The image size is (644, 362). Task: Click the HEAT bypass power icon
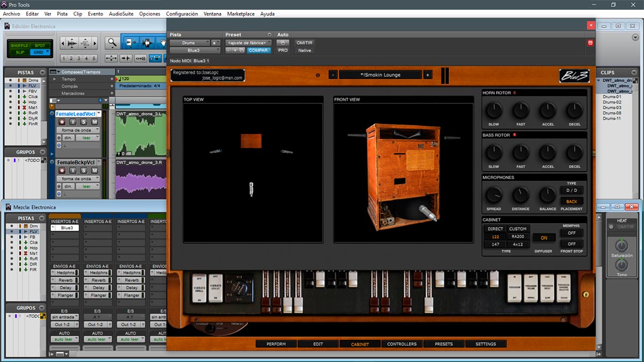click(x=611, y=227)
